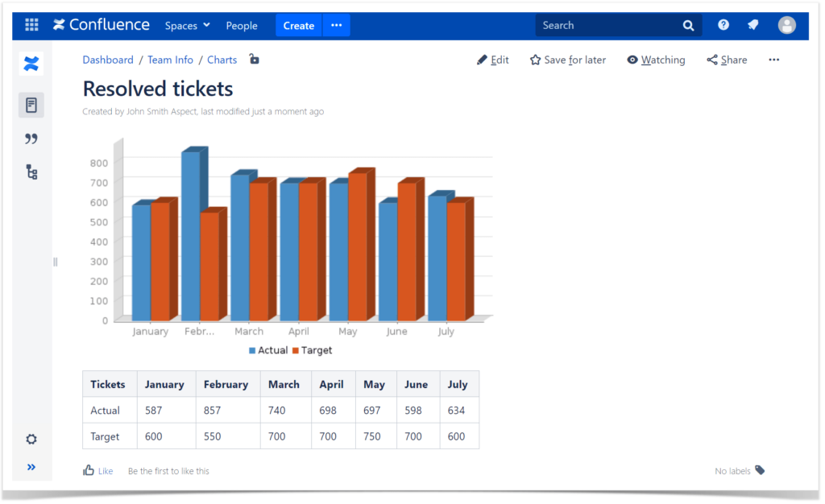Open your profile avatar menu

[787, 25]
